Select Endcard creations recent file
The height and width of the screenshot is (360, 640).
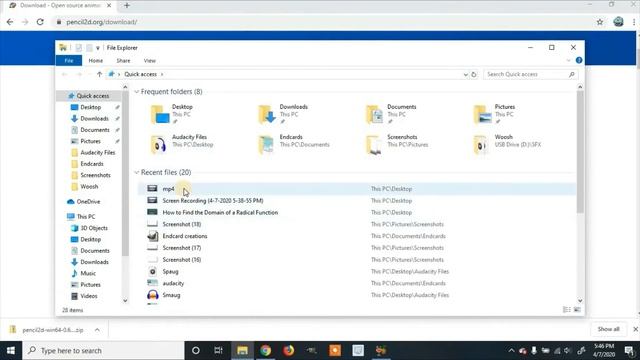point(357,236)
